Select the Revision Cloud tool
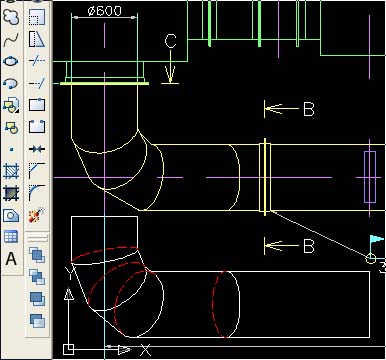The height and width of the screenshot is (360, 386). tap(11, 17)
